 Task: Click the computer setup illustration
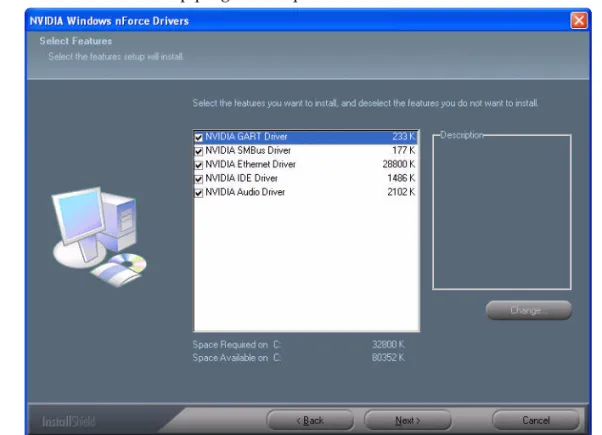pos(99,237)
